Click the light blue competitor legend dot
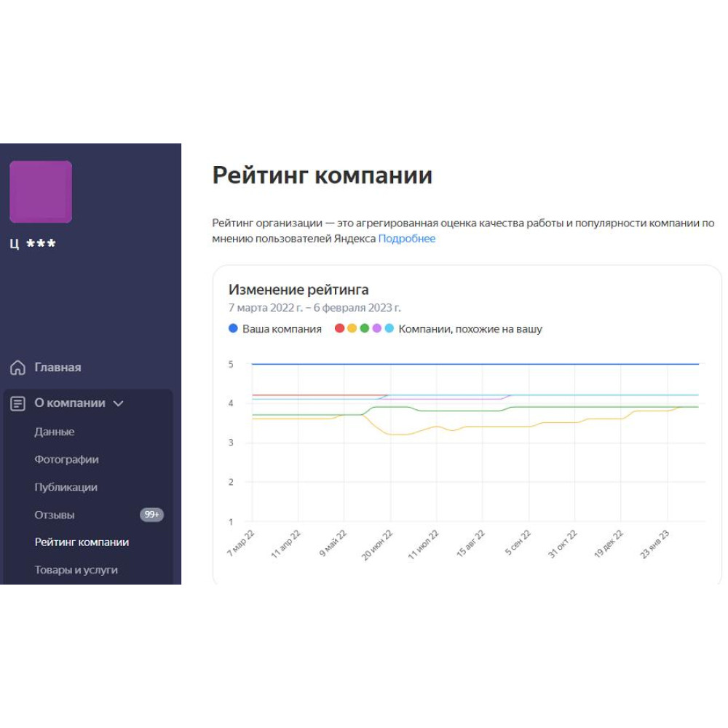 click(389, 329)
